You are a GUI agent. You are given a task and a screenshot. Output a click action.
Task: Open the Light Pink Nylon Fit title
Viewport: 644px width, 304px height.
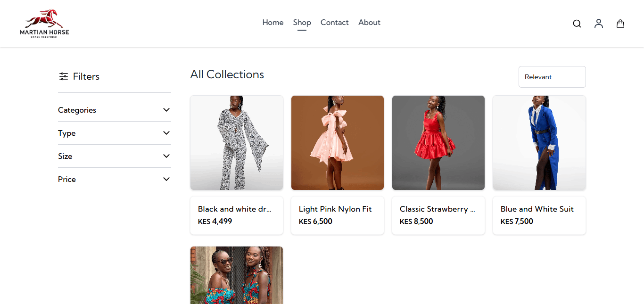pos(335,209)
